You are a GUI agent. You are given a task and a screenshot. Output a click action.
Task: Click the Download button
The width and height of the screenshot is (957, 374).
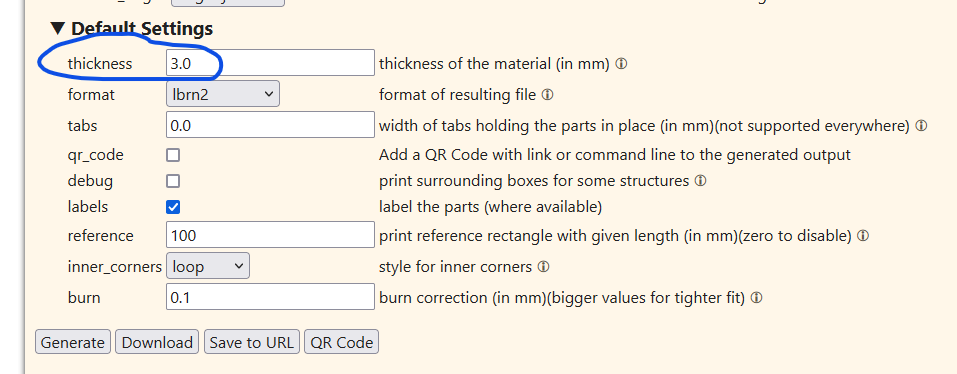157,342
